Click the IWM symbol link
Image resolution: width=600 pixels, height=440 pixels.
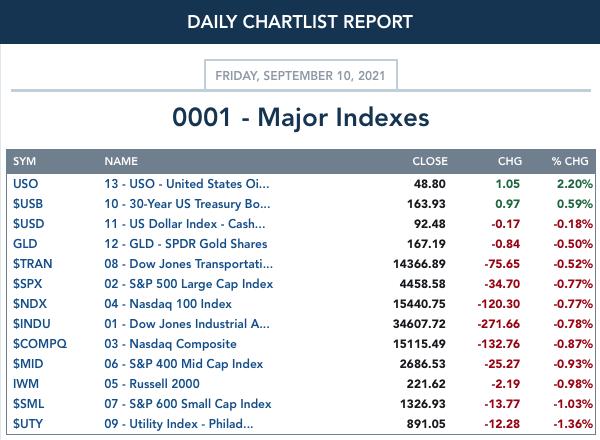pos(26,383)
